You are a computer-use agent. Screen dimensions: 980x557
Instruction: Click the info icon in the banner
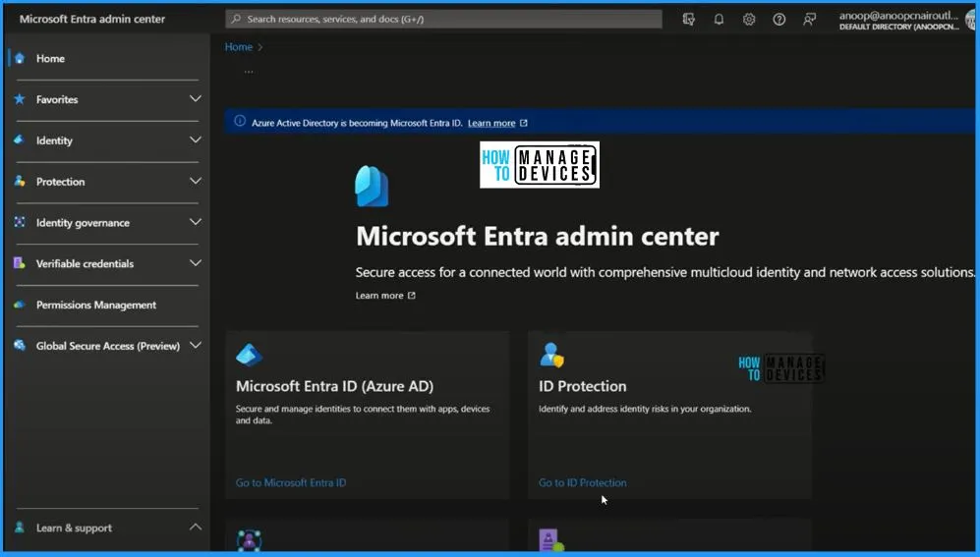coord(240,121)
